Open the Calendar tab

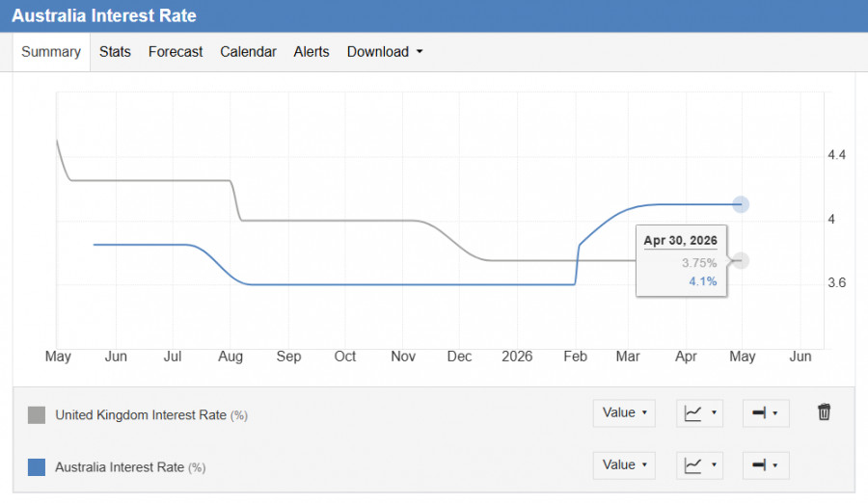coord(248,52)
